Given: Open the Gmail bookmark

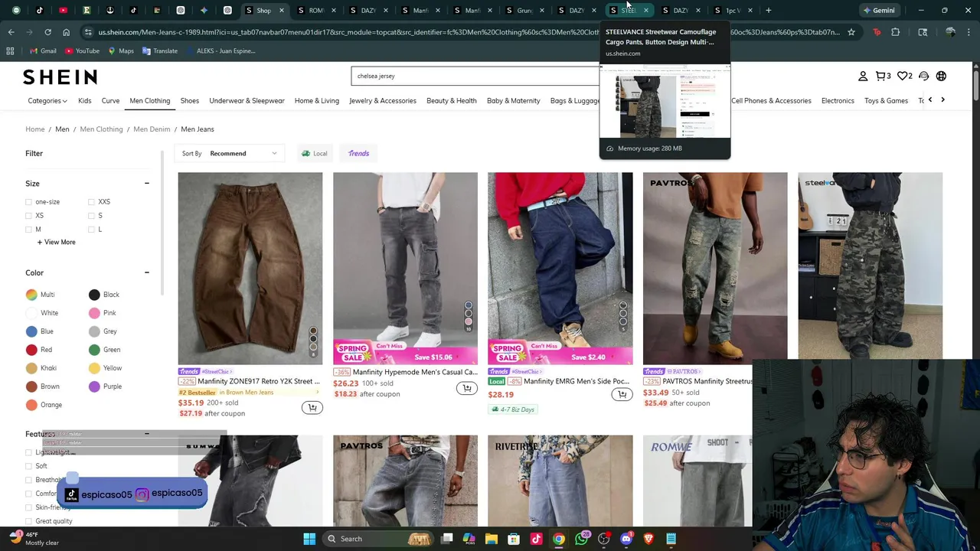Looking at the screenshot, I should pyautogui.click(x=42, y=51).
